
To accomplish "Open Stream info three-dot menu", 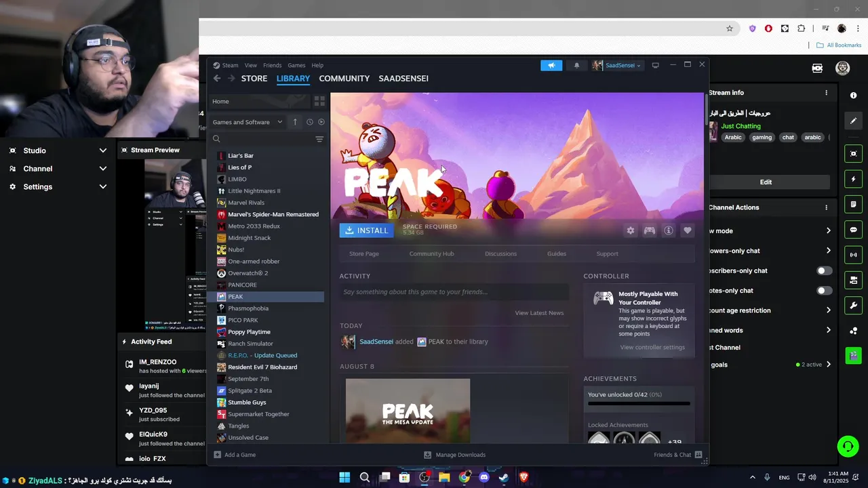I will click(x=826, y=93).
